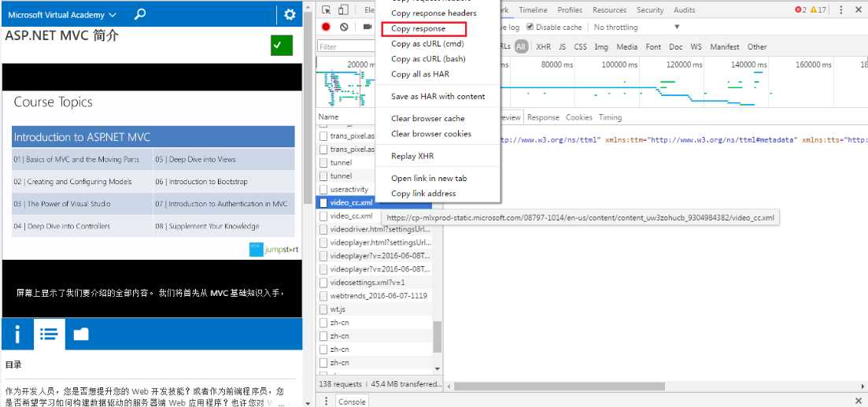
Task: Open the Response tab of request details
Action: tap(543, 117)
